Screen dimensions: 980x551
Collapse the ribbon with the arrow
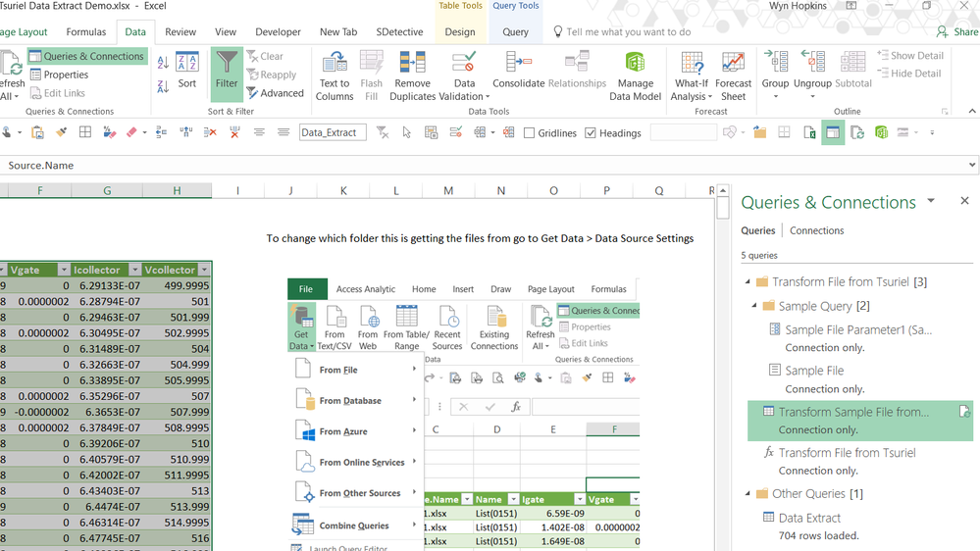pos(972,111)
